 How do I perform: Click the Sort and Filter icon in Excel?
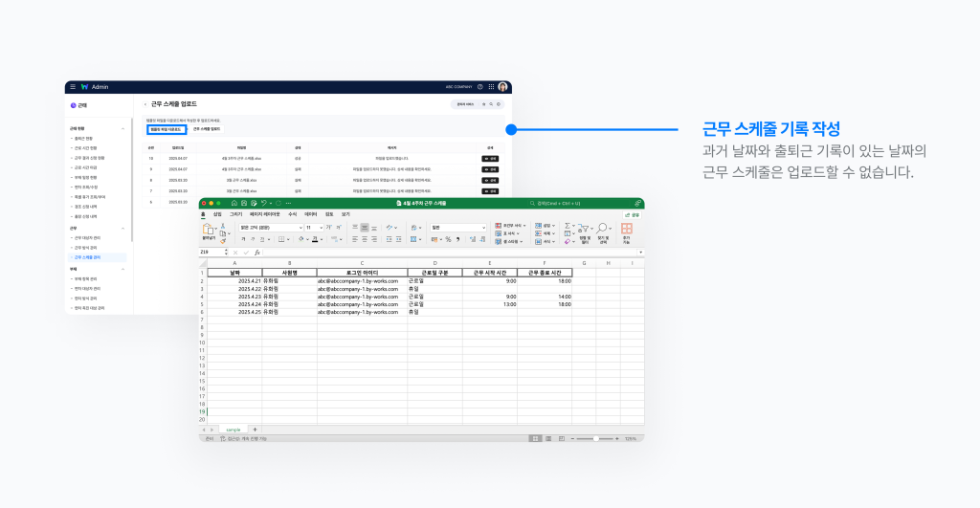tap(585, 229)
